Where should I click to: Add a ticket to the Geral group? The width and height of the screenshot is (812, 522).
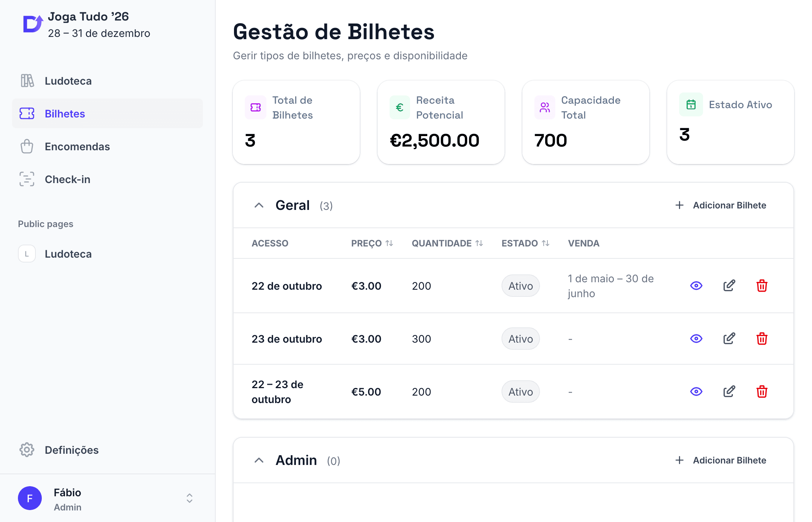[x=721, y=205]
